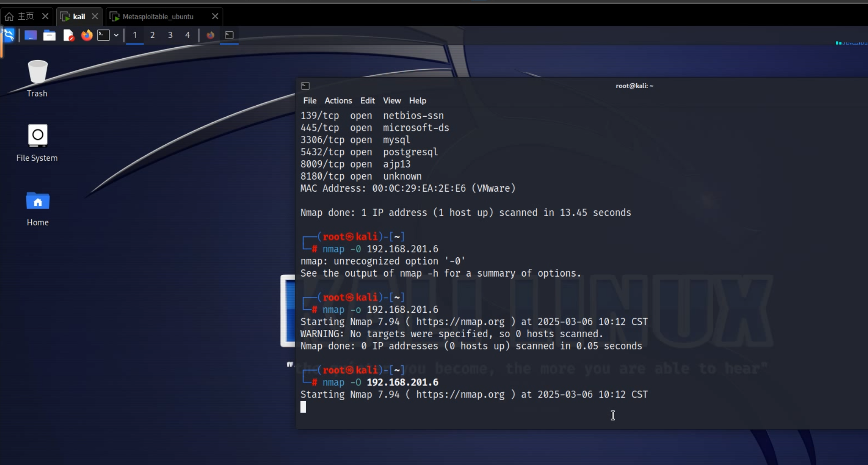This screenshot has height=465, width=868.
Task: Show desktop via panel icon
Action: tap(30, 35)
